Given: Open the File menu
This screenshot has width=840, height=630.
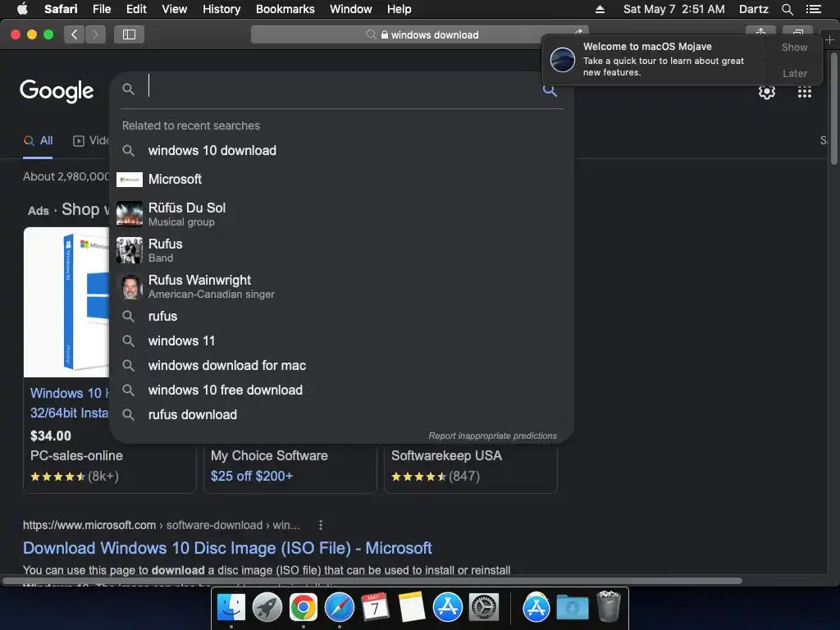Looking at the screenshot, I should click(x=101, y=9).
